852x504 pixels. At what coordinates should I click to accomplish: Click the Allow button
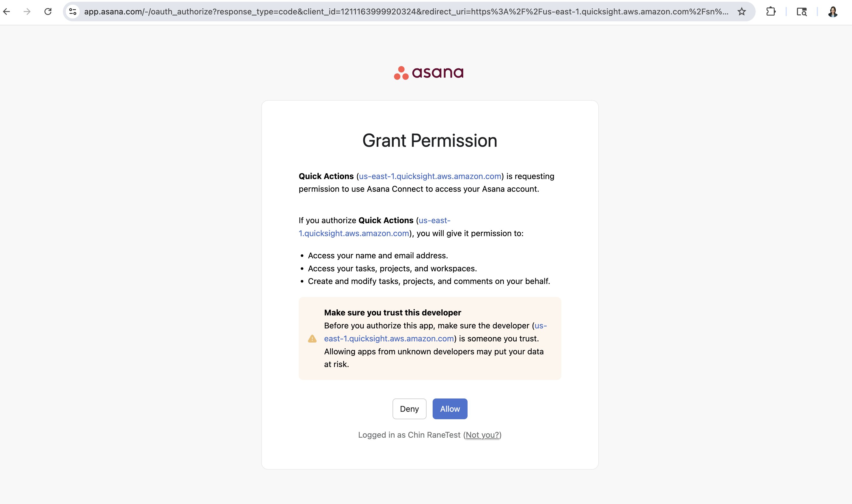pos(450,409)
